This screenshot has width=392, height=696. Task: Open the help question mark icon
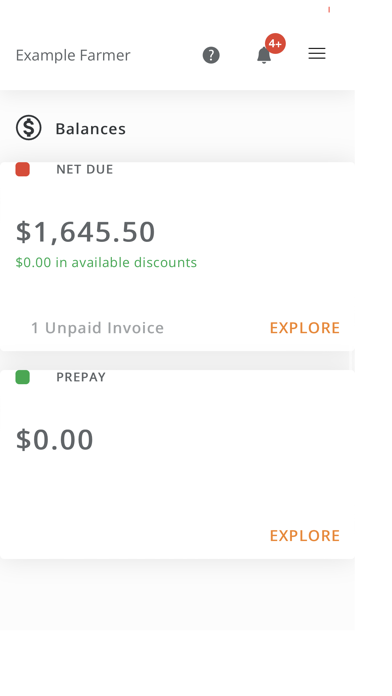211,55
